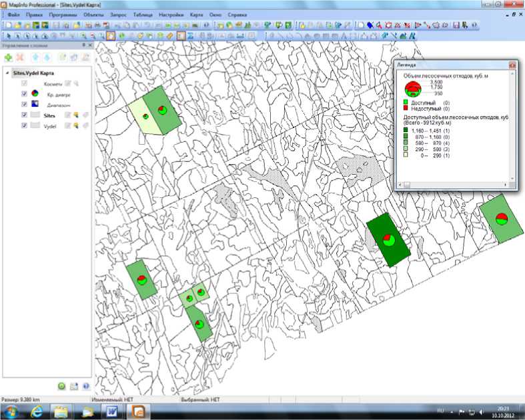
Task: Click the selectable icon on Sites layer
Action: coord(76,115)
